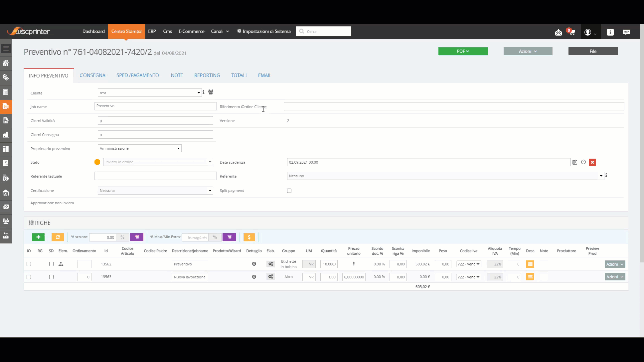Toggle the sidebar hamburger menu
Image resolution: width=644 pixels, height=362 pixels.
pyautogui.click(x=6, y=49)
